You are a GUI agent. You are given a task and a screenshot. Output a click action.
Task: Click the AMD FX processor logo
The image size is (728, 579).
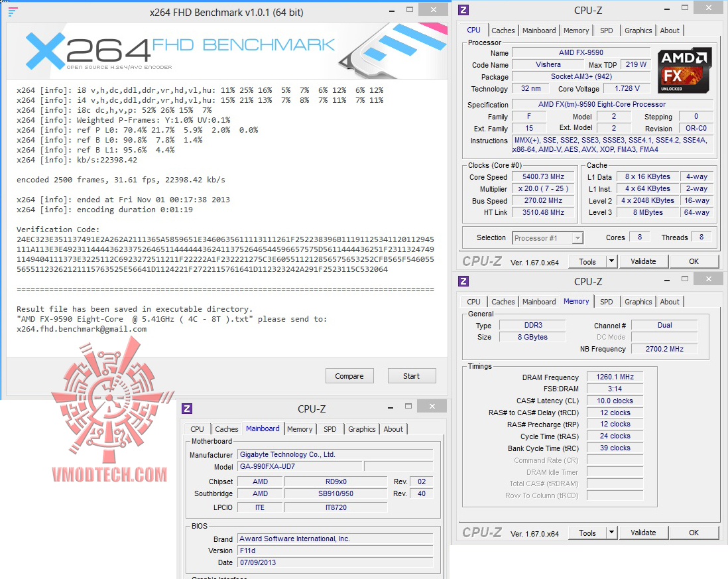[684, 70]
